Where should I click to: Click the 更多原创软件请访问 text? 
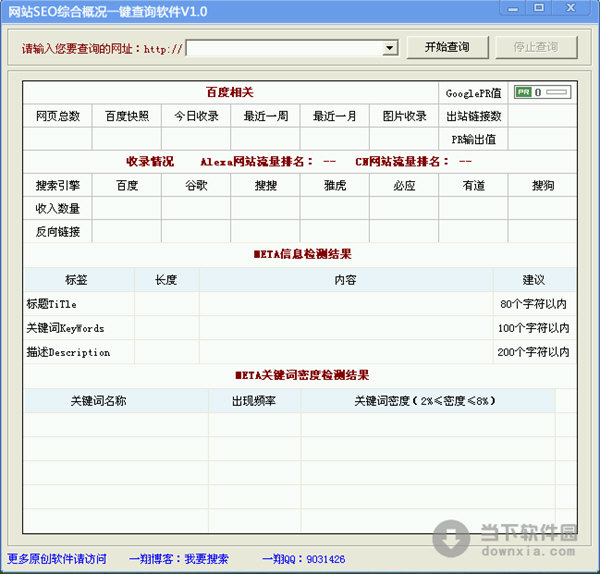(x=56, y=559)
